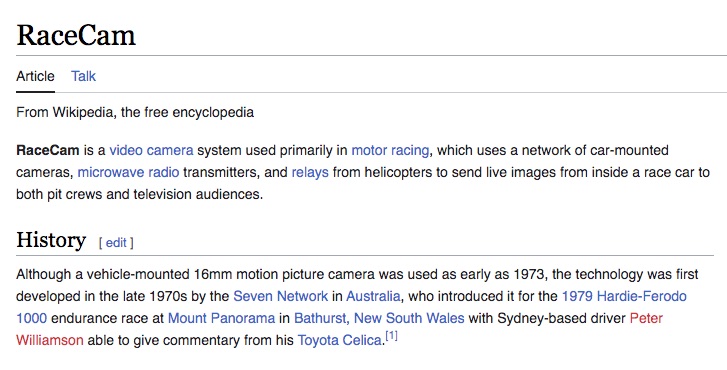Click the '1000' continuation link
The height and width of the screenshot is (370, 727).
coord(32,318)
